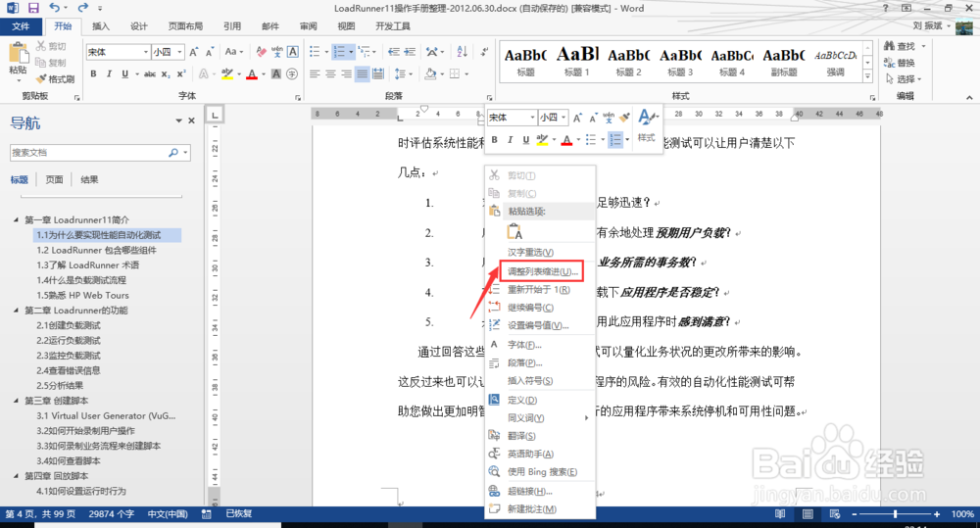
Task: Justify text in the Paragraph group
Action: coord(362,73)
